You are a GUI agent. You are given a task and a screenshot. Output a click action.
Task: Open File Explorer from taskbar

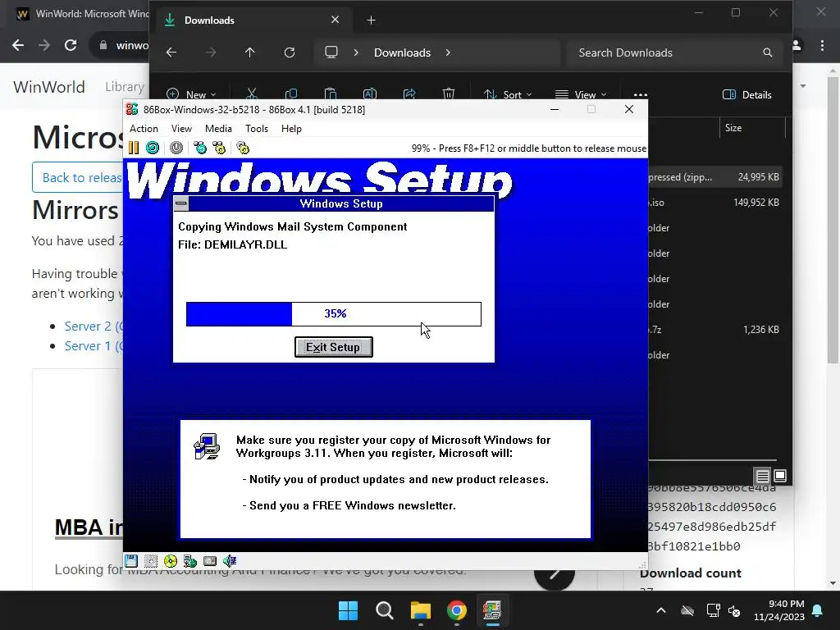coord(421,610)
